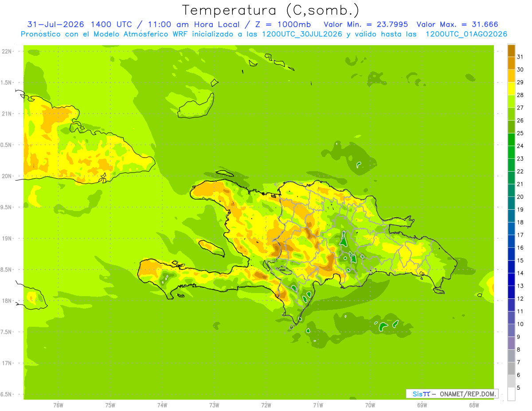This screenshot has width=532, height=411.
Task: Click the "69W" longitude axis label
Action: pos(422,405)
